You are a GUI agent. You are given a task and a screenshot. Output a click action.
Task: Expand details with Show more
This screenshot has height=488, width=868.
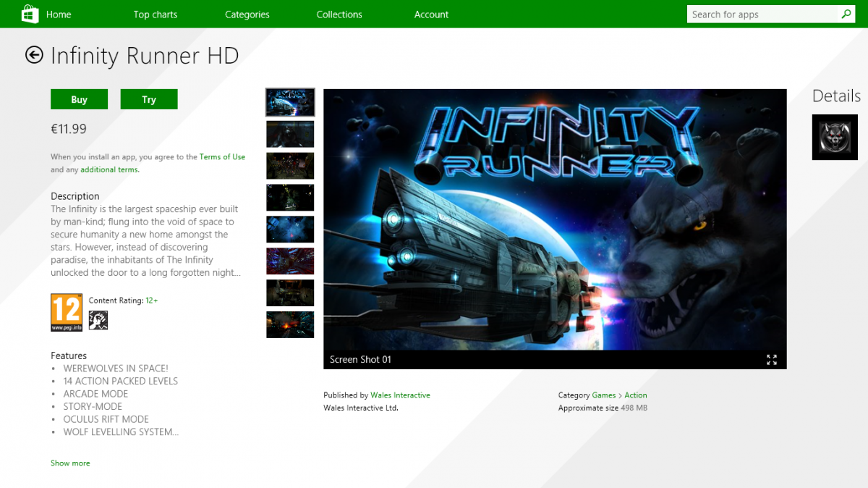click(x=70, y=463)
